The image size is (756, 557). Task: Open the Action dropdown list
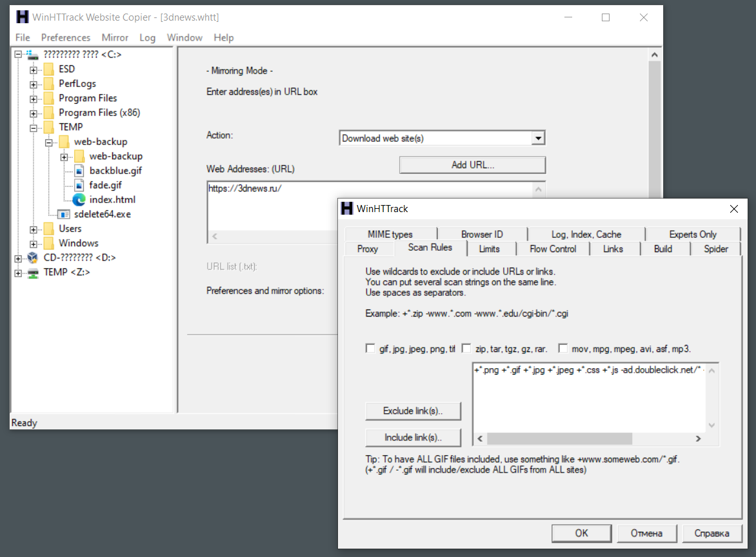click(x=538, y=139)
